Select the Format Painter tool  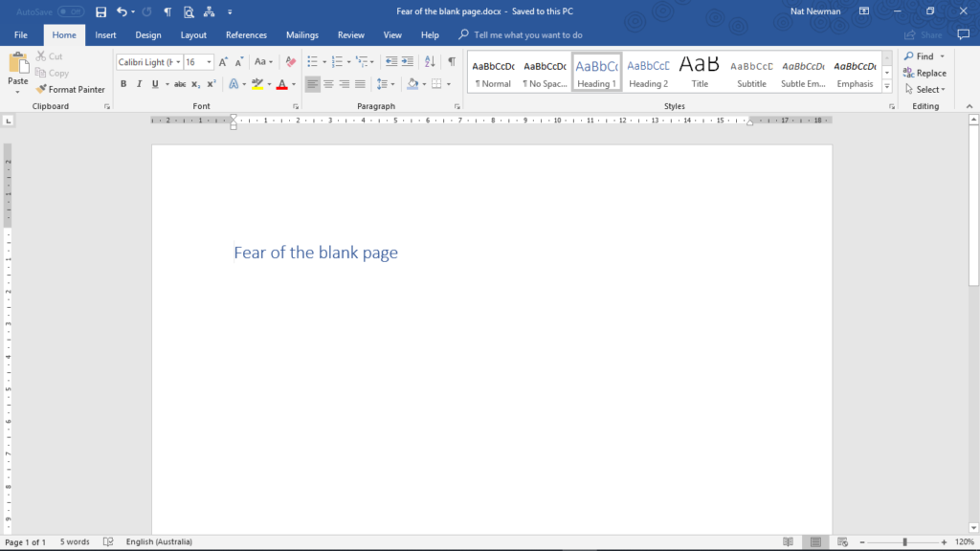pos(71,89)
